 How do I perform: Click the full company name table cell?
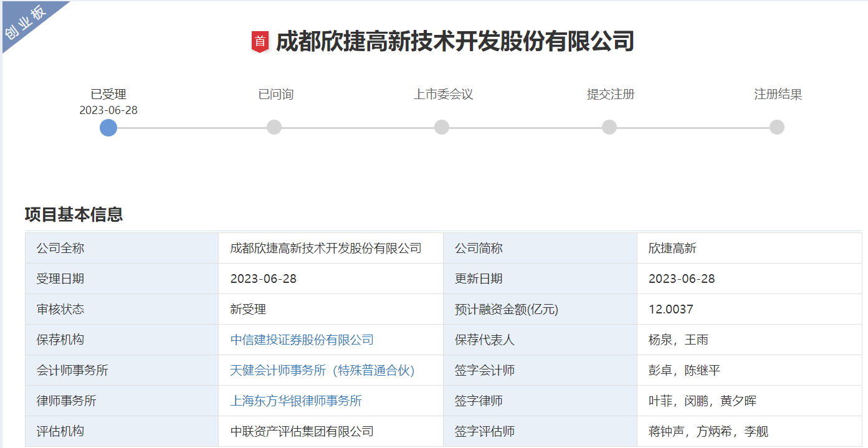(x=331, y=248)
